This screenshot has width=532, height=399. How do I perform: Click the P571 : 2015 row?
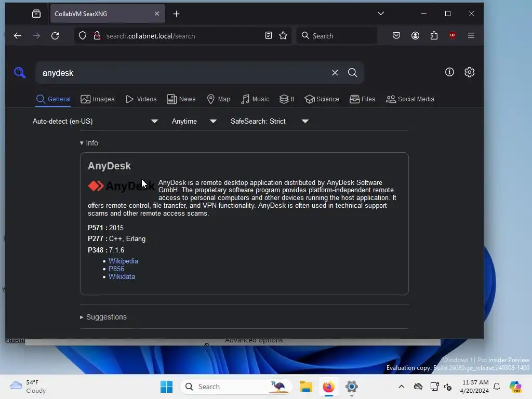105,228
